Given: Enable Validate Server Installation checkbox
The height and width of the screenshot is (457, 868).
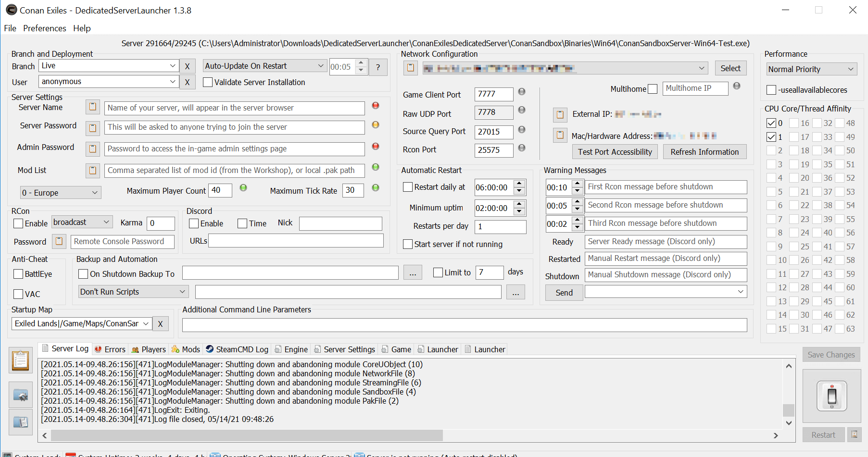Looking at the screenshot, I should (208, 82).
